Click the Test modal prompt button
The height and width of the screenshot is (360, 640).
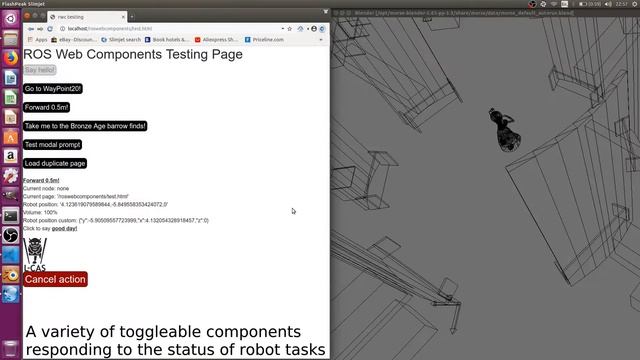click(x=52, y=145)
